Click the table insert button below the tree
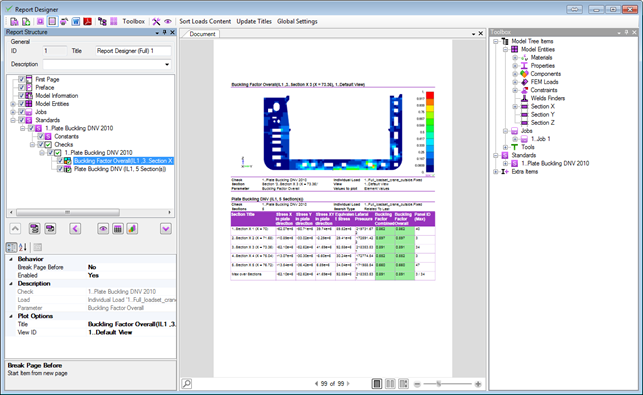This screenshot has height=395, width=643. [x=118, y=228]
